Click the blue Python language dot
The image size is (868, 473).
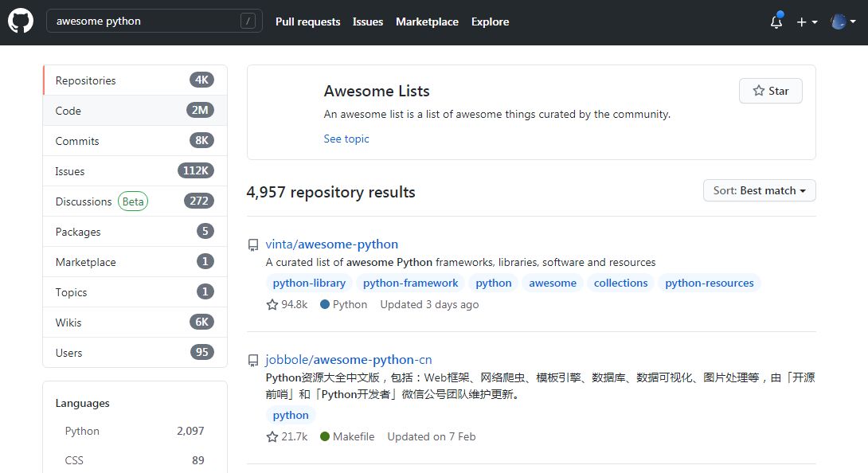coord(325,304)
